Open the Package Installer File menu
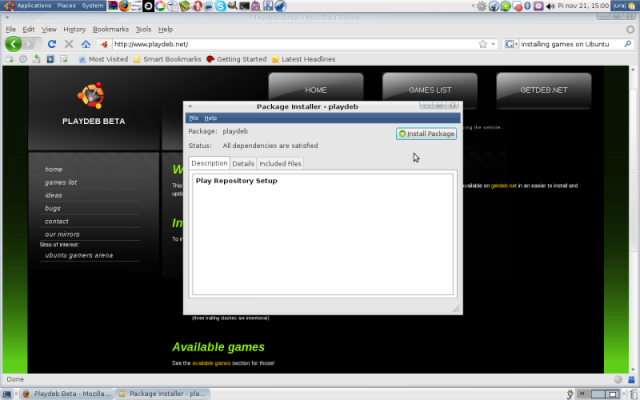The height and width of the screenshot is (400, 640). [x=194, y=118]
